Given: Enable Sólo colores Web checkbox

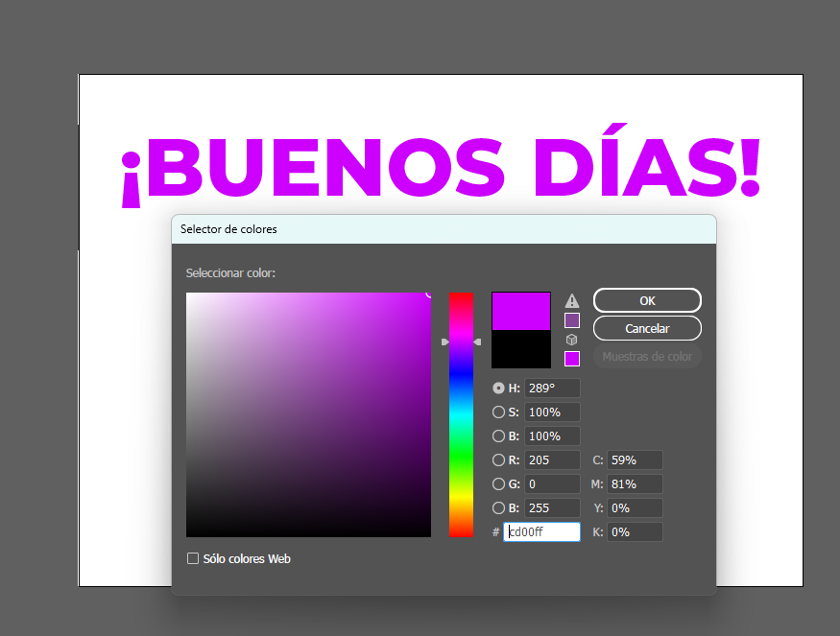Looking at the screenshot, I should click(x=193, y=558).
